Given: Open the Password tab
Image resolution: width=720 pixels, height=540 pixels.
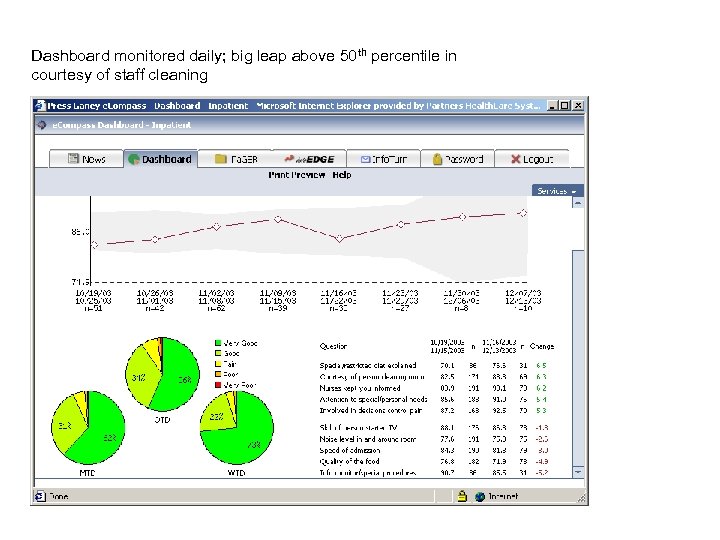Looking at the screenshot, I should click(x=457, y=159).
